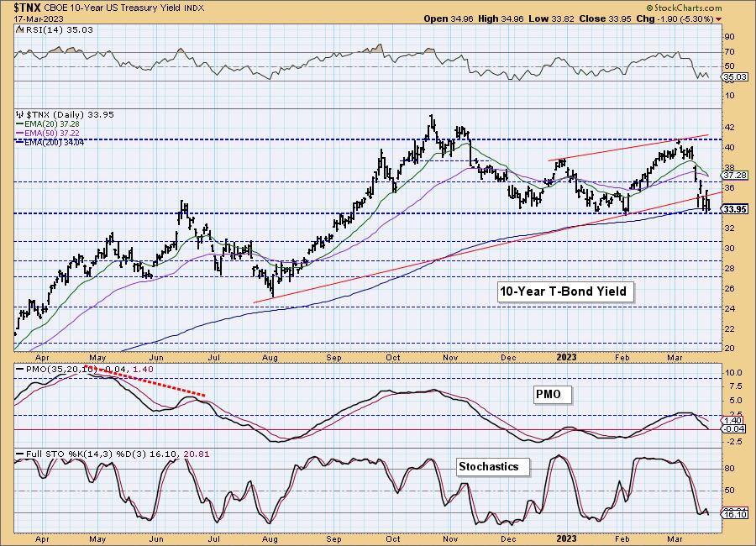Click the 37.28 price tag on the right axis

(735, 175)
